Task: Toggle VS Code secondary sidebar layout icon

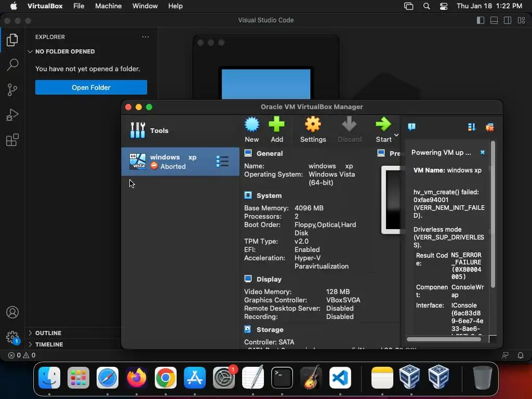Action: (x=508, y=20)
